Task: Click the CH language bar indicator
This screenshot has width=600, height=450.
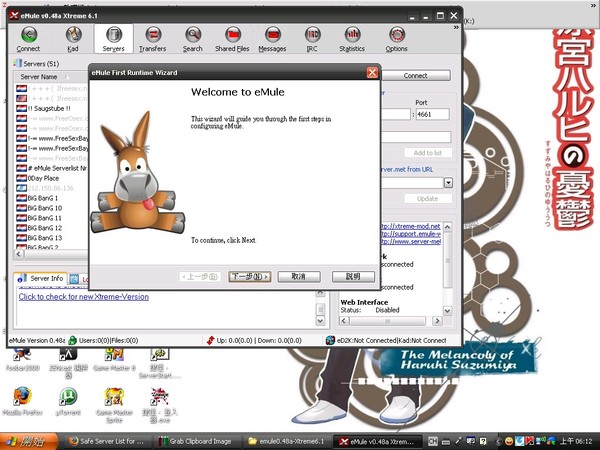Action: pyautogui.click(x=432, y=441)
